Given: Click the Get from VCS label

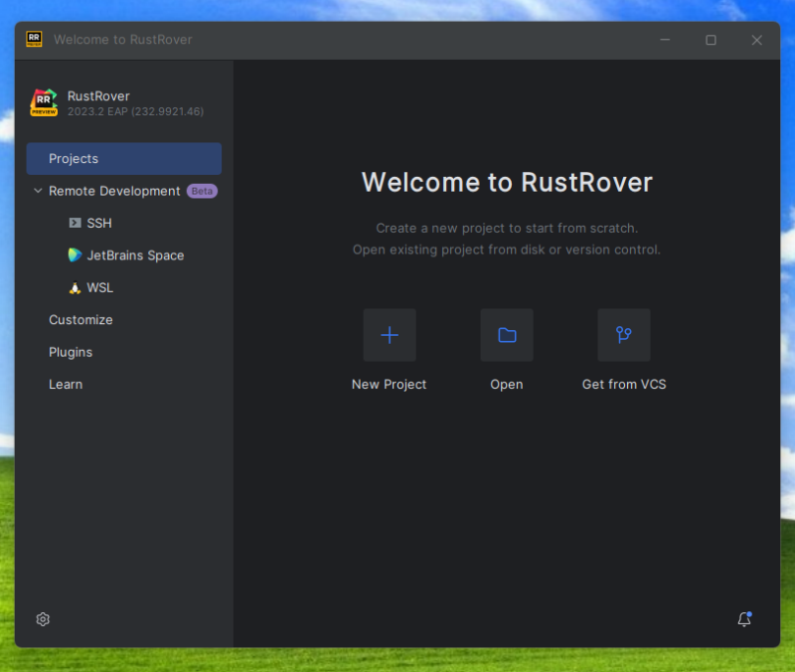Looking at the screenshot, I should pyautogui.click(x=624, y=385).
